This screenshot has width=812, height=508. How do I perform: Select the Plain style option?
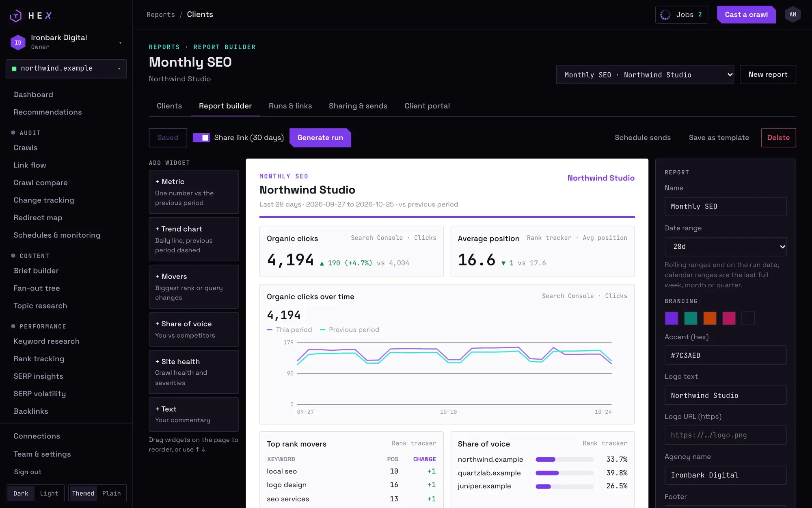pos(111,493)
